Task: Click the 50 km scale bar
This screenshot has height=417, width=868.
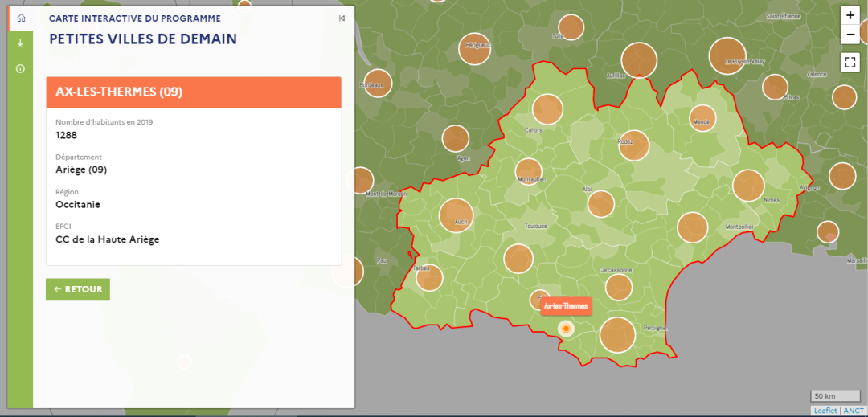Action: click(x=835, y=396)
